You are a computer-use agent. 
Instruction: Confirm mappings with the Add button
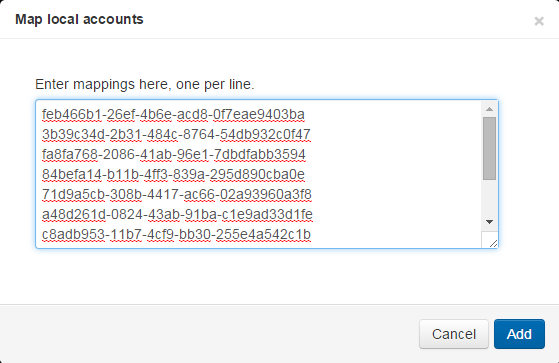point(519,334)
